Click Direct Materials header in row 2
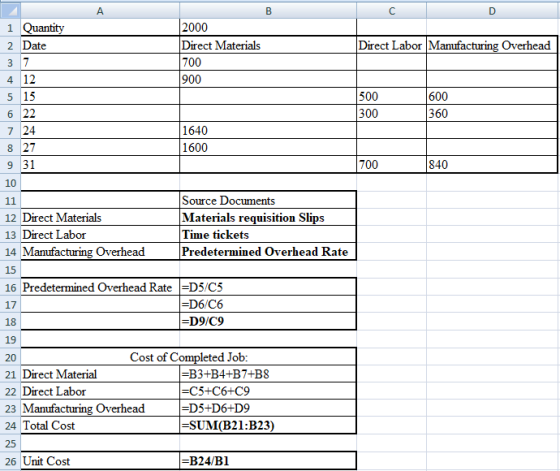Screen dimensions: 560x471 pyautogui.click(x=268, y=45)
